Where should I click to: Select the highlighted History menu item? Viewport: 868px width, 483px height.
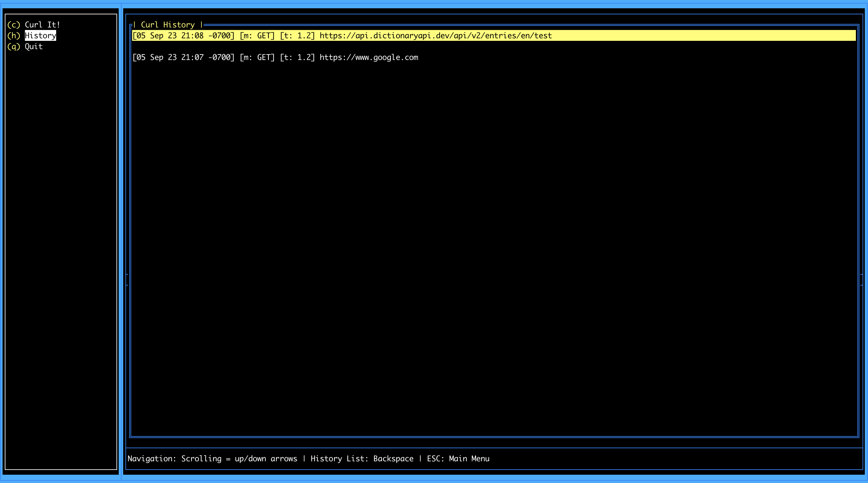coord(41,36)
